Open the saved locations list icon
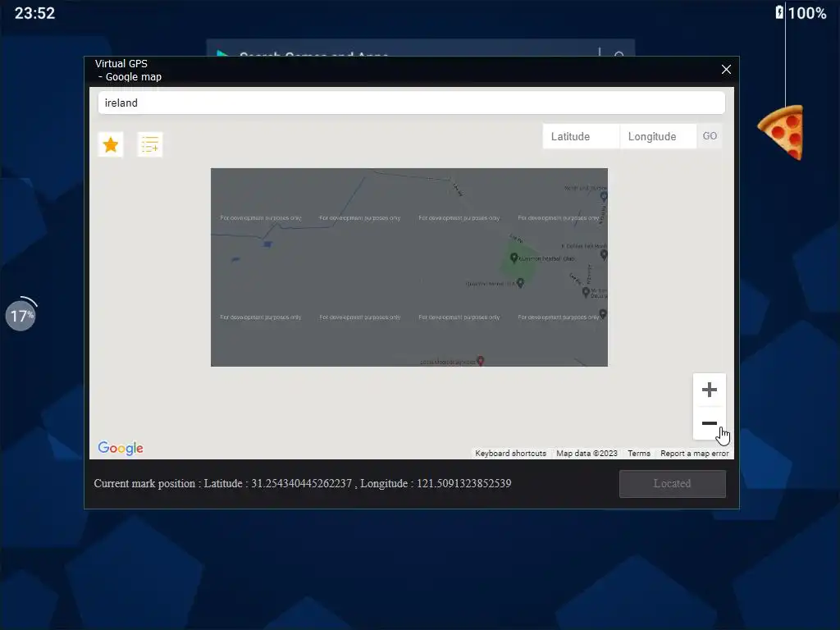This screenshot has width=840, height=630. click(x=150, y=144)
